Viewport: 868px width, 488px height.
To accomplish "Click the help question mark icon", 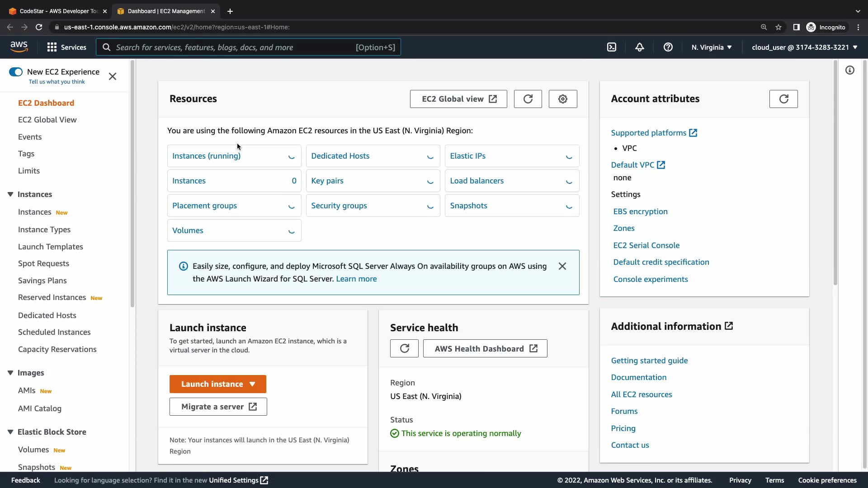I will click(x=668, y=47).
